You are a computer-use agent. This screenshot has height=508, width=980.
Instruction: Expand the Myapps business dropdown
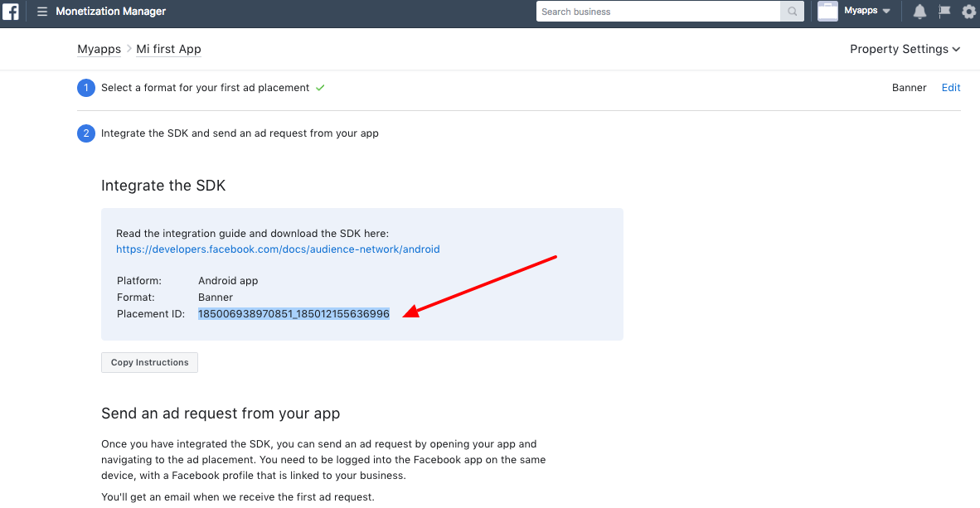[x=867, y=11]
